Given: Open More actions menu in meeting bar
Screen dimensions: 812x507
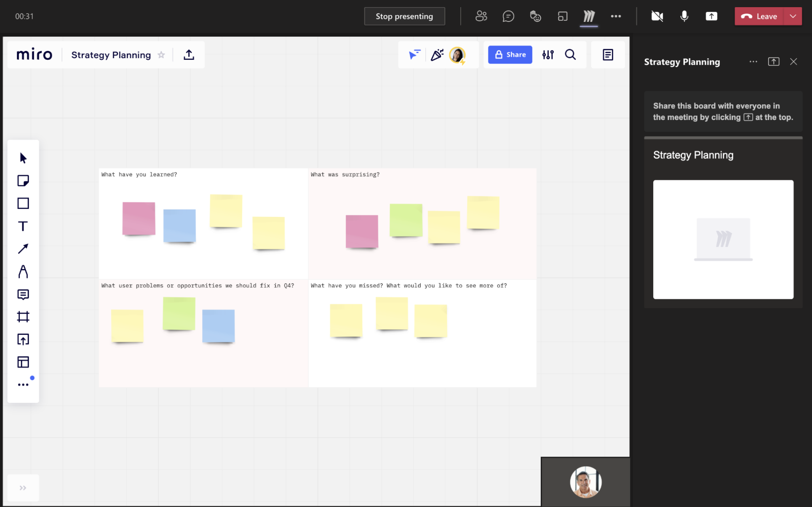Looking at the screenshot, I should (616, 16).
